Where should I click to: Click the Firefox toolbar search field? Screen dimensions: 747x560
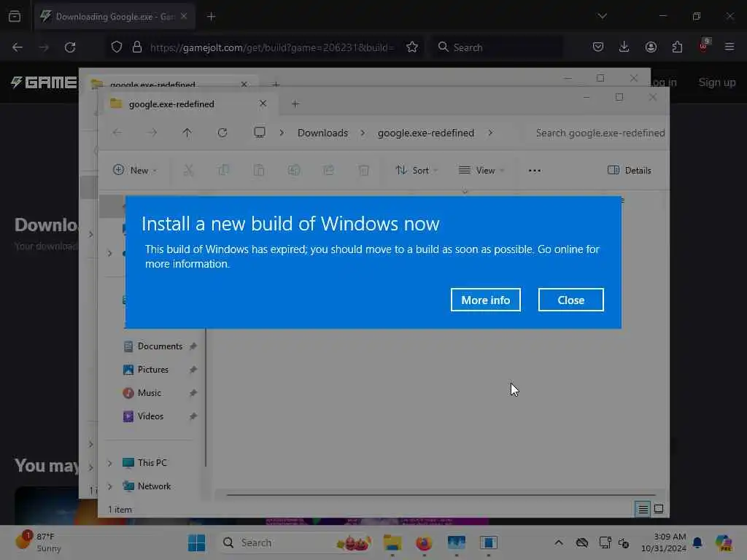click(498, 47)
